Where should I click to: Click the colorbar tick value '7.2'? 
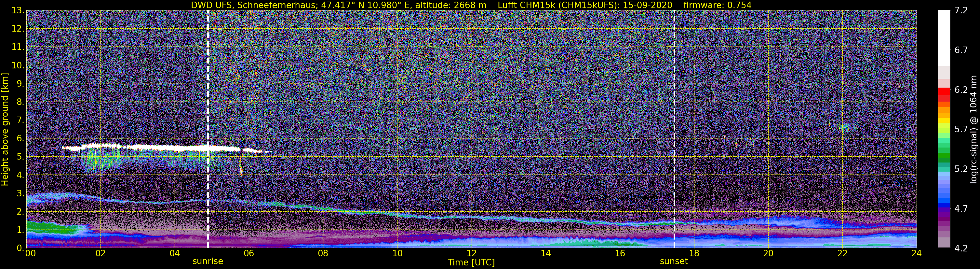coord(961,10)
